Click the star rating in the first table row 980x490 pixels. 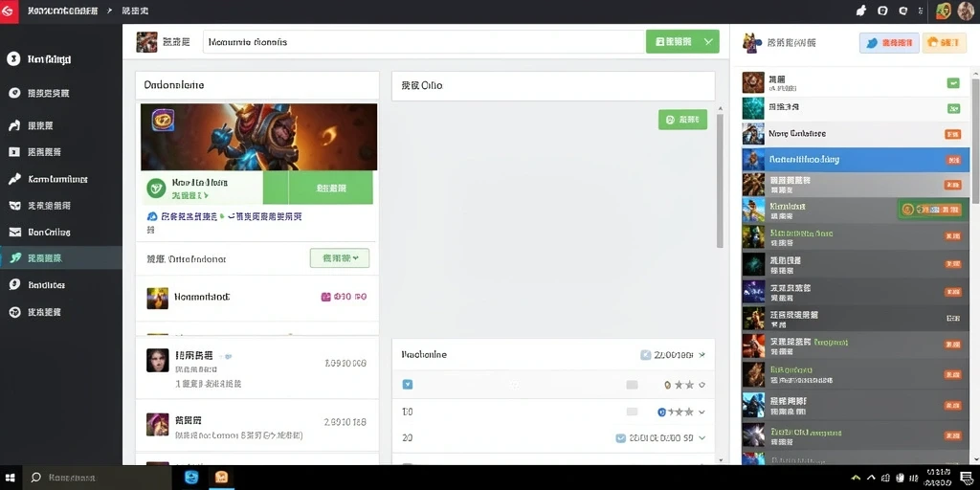point(679,385)
